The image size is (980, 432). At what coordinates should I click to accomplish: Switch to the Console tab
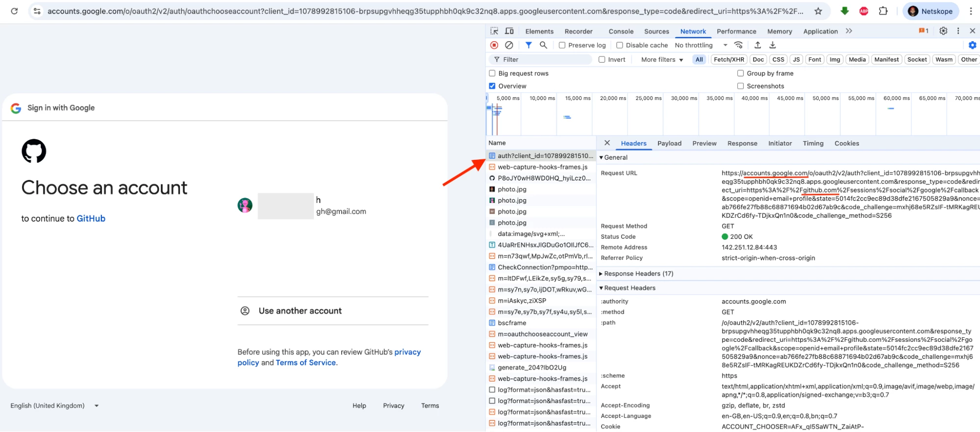coord(621,31)
